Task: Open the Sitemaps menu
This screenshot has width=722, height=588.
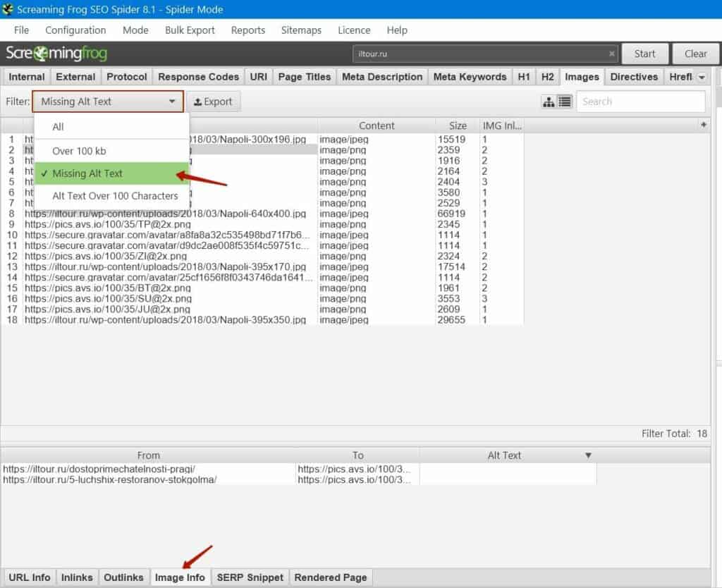Action: (301, 30)
